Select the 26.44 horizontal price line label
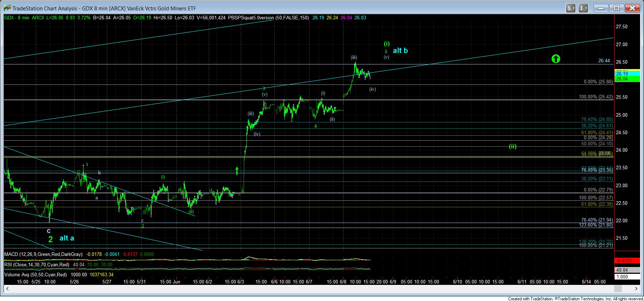 (x=604, y=61)
